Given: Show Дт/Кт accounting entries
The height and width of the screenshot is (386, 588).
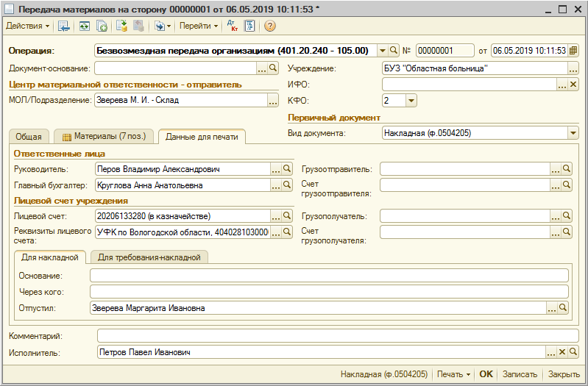Looking at the screenshot, I should click(233, 26).
